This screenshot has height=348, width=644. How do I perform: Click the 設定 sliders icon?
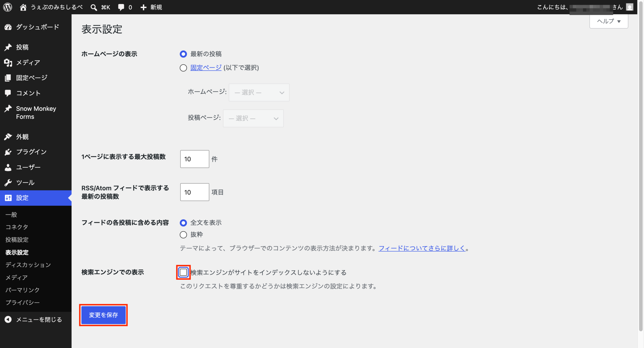click(8, 198)
